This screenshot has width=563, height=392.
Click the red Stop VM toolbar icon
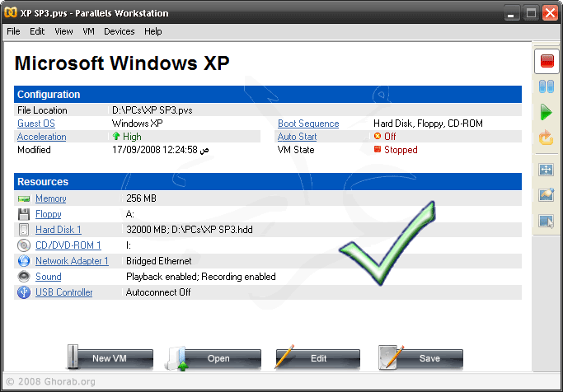click(547, 61)
